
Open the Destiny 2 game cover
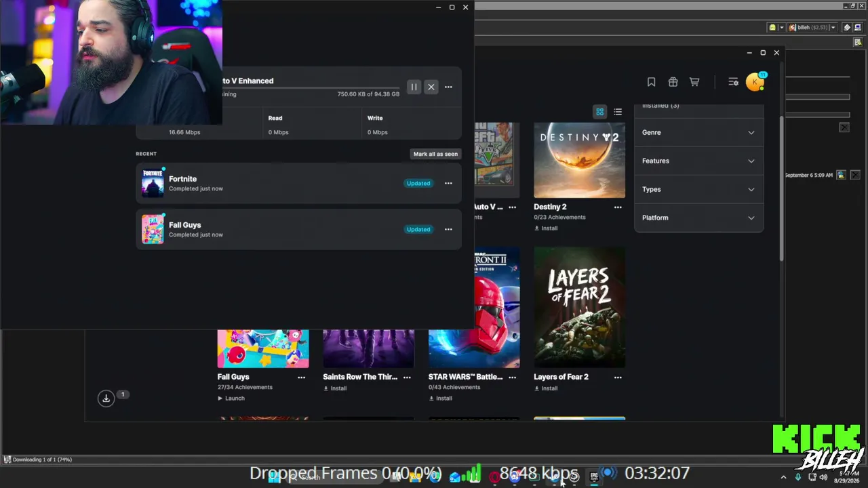[579, 160]
